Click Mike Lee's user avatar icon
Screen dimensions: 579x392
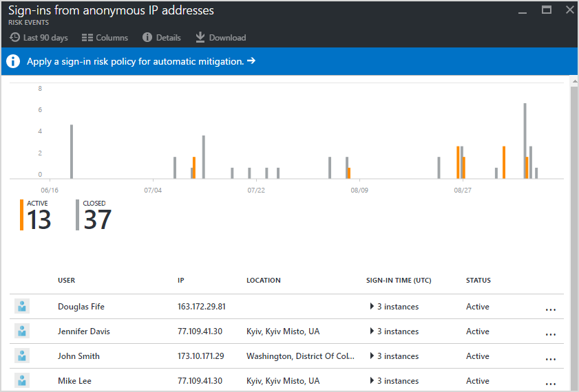click(x=22, y=380)
